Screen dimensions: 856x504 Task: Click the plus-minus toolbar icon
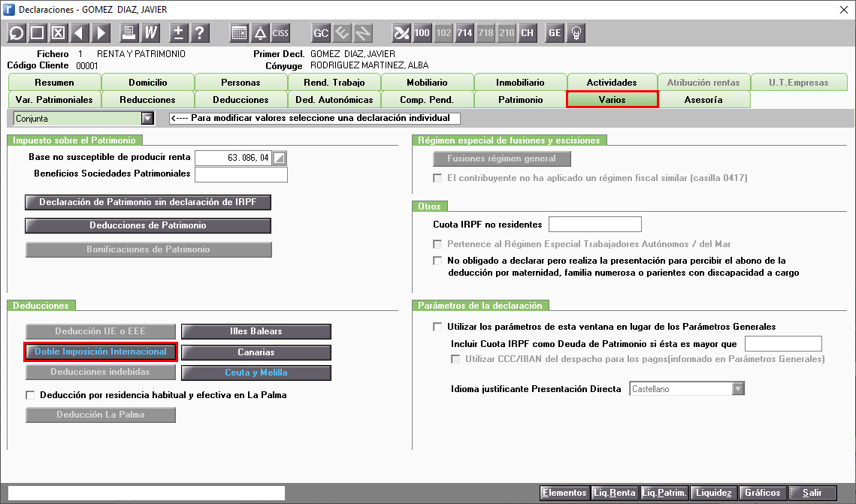[x=179, y=33]
